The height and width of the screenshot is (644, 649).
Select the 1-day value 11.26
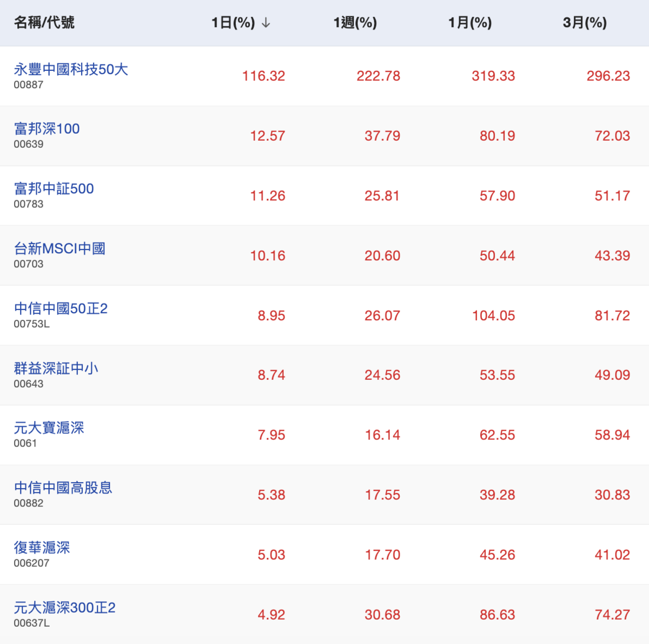[268, 196]
